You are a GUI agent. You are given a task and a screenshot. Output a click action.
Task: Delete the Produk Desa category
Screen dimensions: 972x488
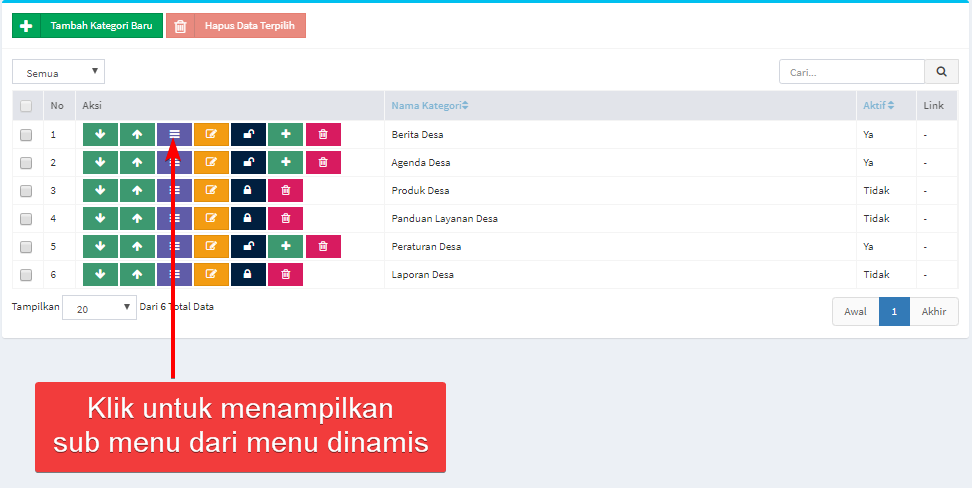(285, 190)
